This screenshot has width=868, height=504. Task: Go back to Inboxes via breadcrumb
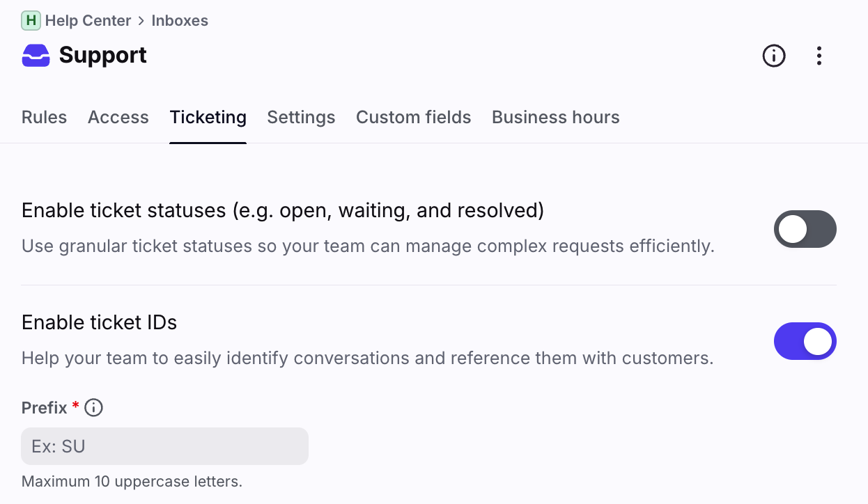(180, 21)
